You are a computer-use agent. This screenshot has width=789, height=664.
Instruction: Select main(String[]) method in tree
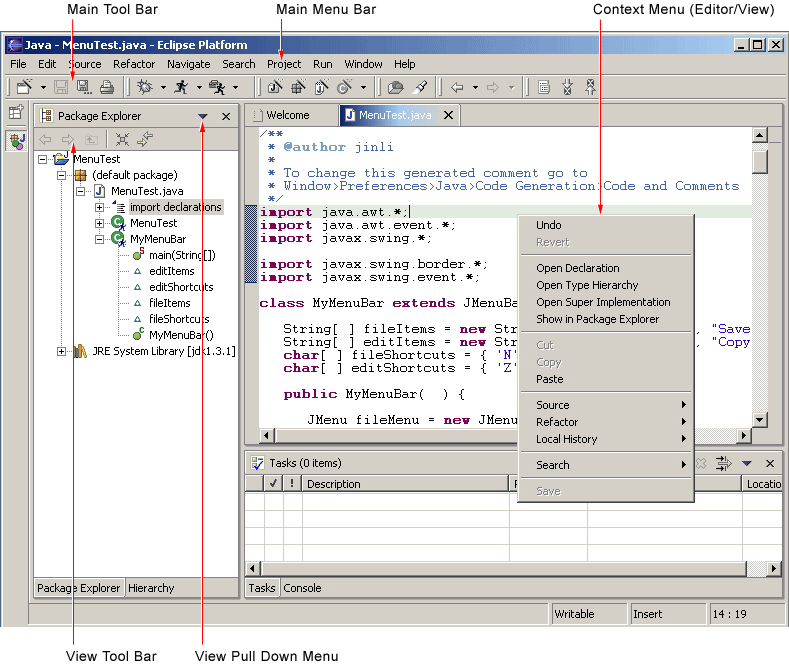[182, 255]
